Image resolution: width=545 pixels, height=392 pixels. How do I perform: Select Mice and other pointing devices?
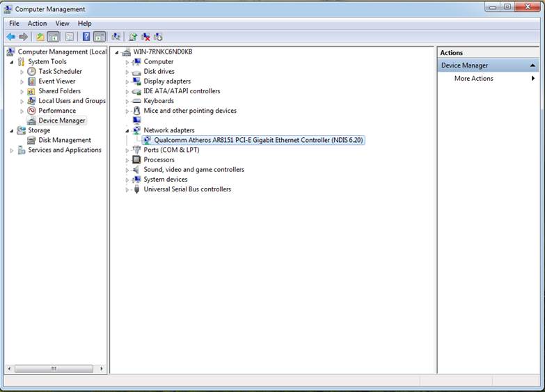(x=190, y=111)
